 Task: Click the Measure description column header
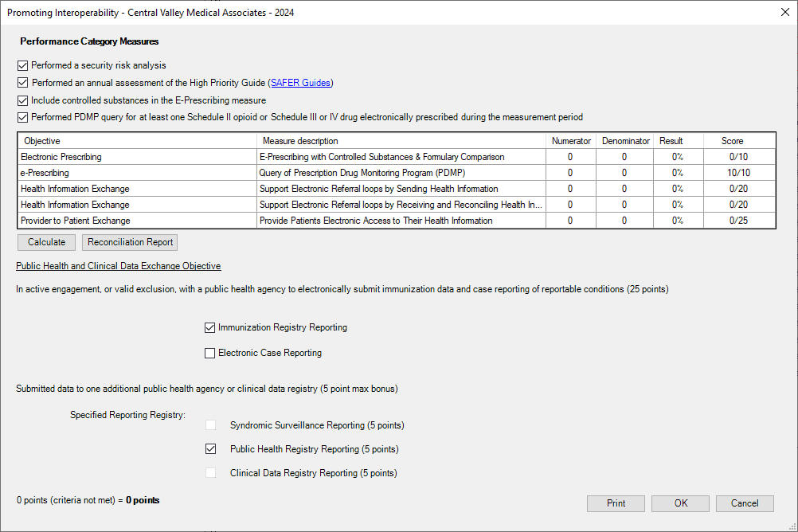point(401,141)
